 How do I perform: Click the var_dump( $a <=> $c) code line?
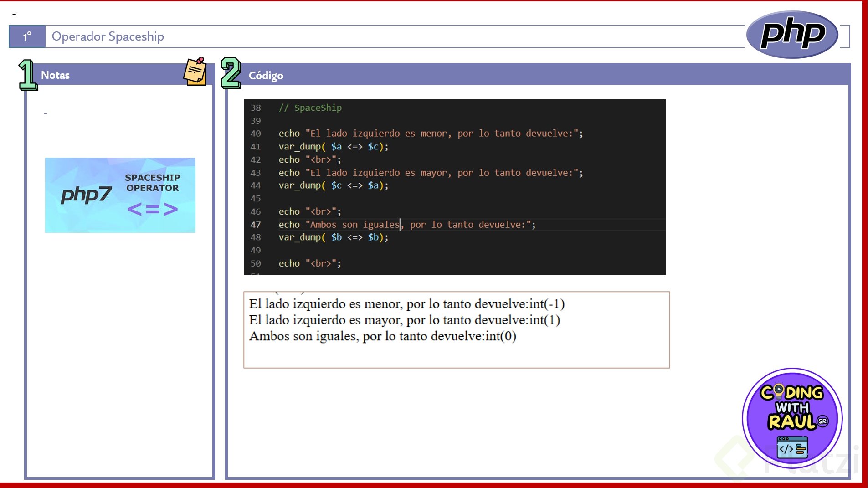click(x=334, y=147)
